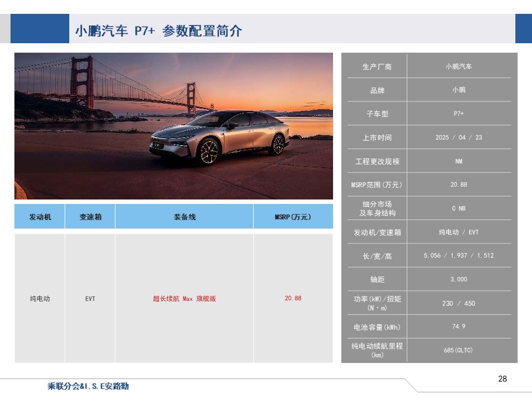
Task: Click the 电池容量(kWh) label
Action: click(x=377, y=327)
